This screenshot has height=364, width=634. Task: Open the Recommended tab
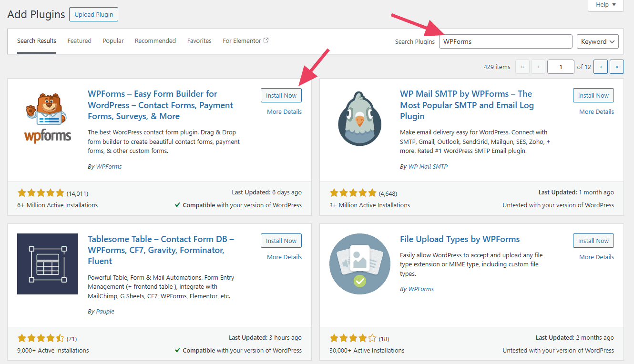click(x=155, y=41)
